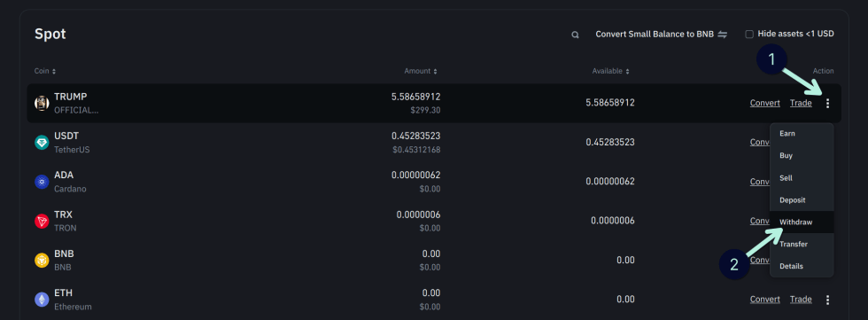Open three-dot menu for ETH row
Viewport: 868px width, 320px height.
(827, 300)
